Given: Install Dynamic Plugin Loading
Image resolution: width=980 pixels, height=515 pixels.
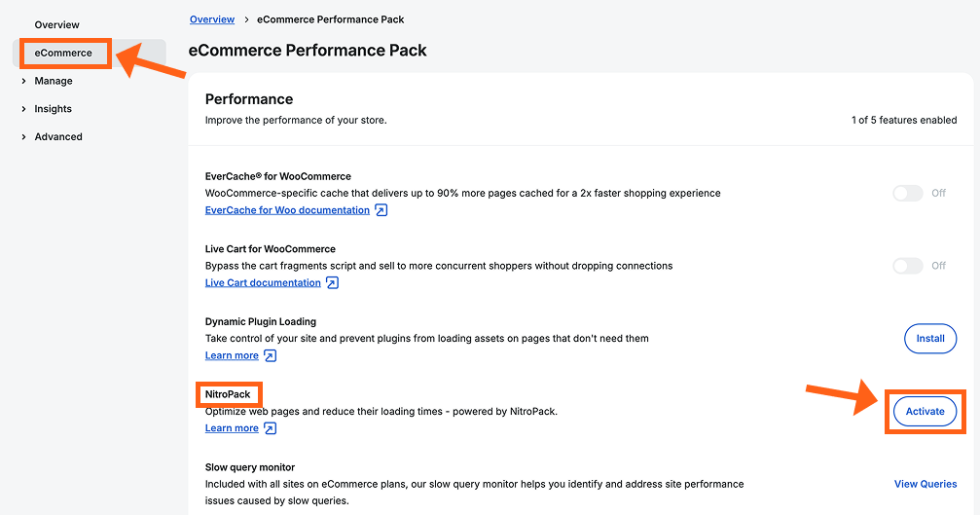Looking at the screenshot, I should [930, 339].
